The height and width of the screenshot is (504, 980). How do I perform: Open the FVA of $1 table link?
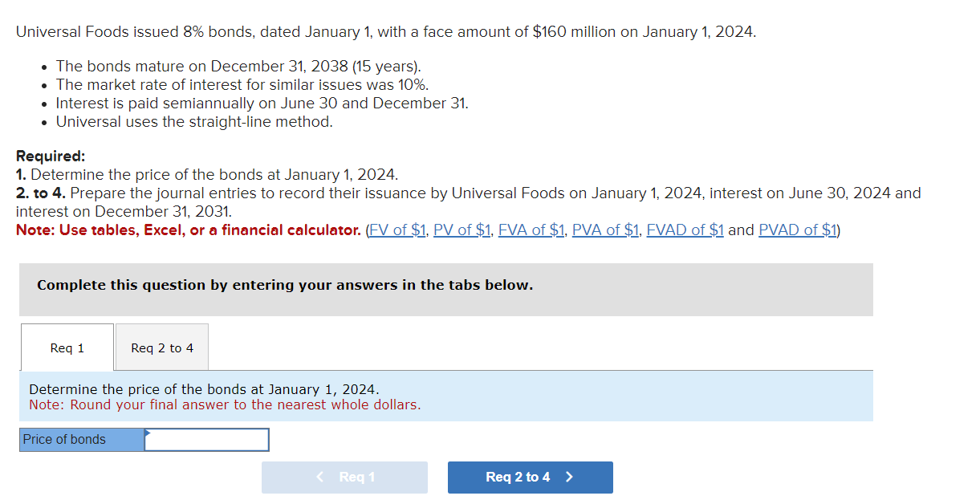point(531,230)
